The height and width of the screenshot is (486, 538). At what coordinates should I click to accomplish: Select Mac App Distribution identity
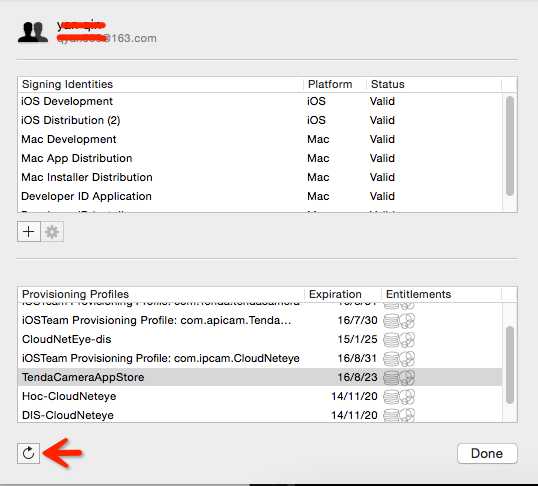(260, 158)
